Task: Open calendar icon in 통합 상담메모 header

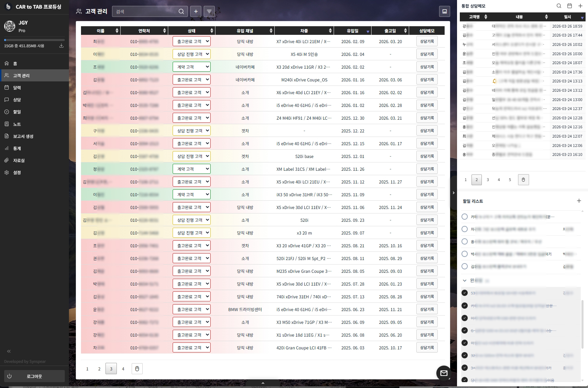Action: tap(570, 6)
